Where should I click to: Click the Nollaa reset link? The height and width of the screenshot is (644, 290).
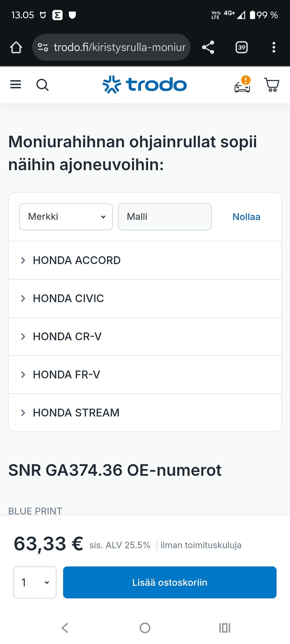246,217
